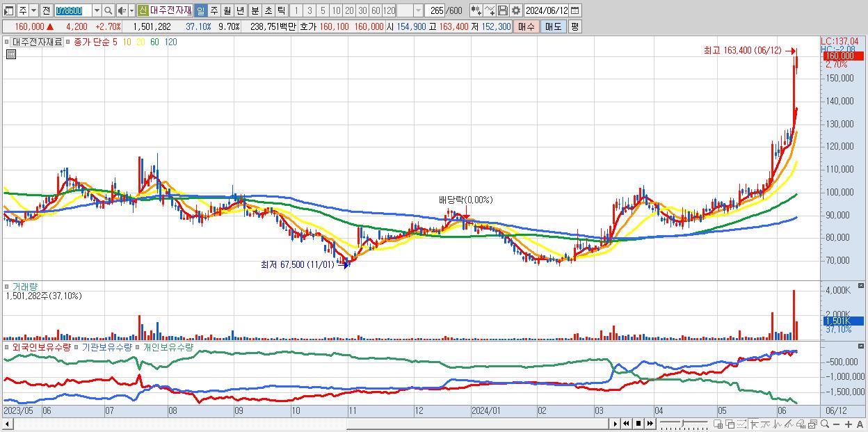Click the stock code input field 078600
This screenshot has height=432, width=868.
point(72,10)
